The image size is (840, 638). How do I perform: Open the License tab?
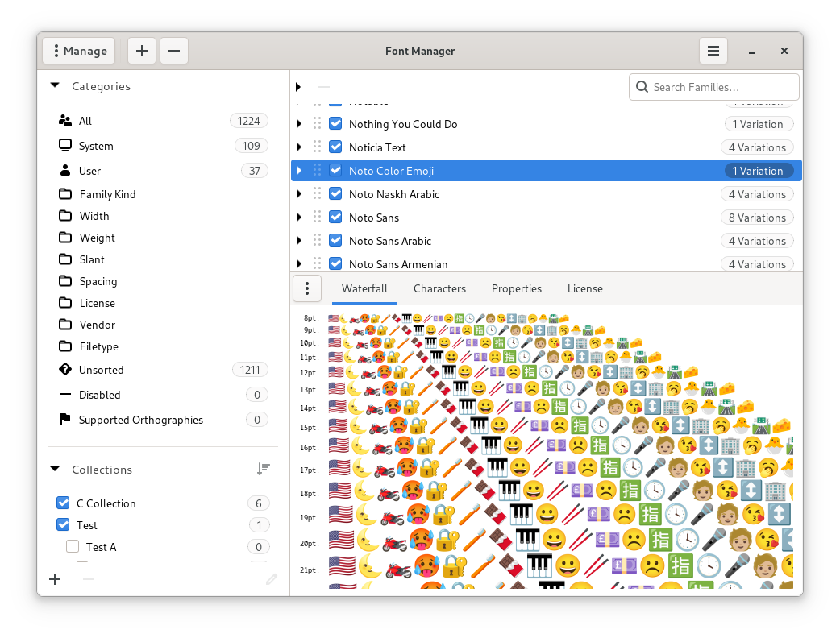coord(585,288)
